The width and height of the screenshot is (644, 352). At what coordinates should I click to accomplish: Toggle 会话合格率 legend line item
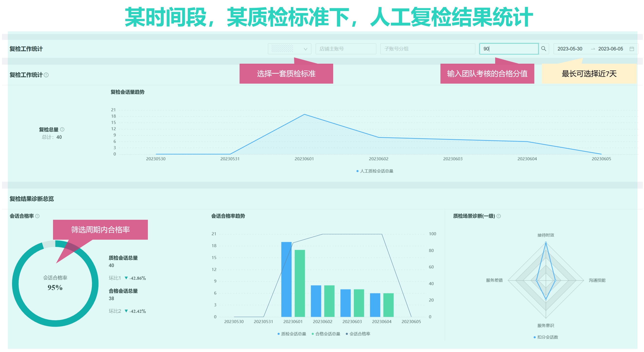(358, 334)
